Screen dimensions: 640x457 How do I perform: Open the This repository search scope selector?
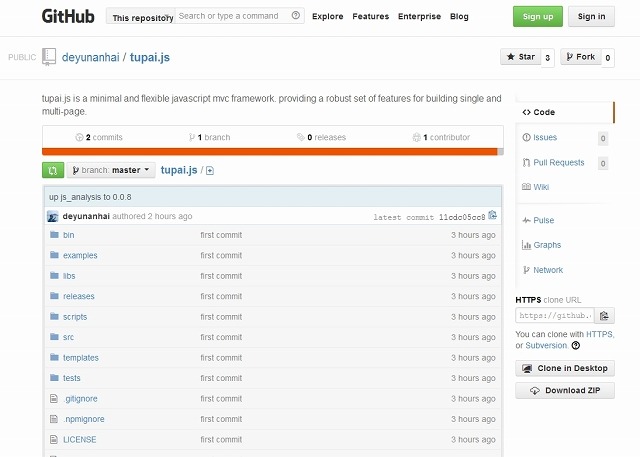(141, 16)
